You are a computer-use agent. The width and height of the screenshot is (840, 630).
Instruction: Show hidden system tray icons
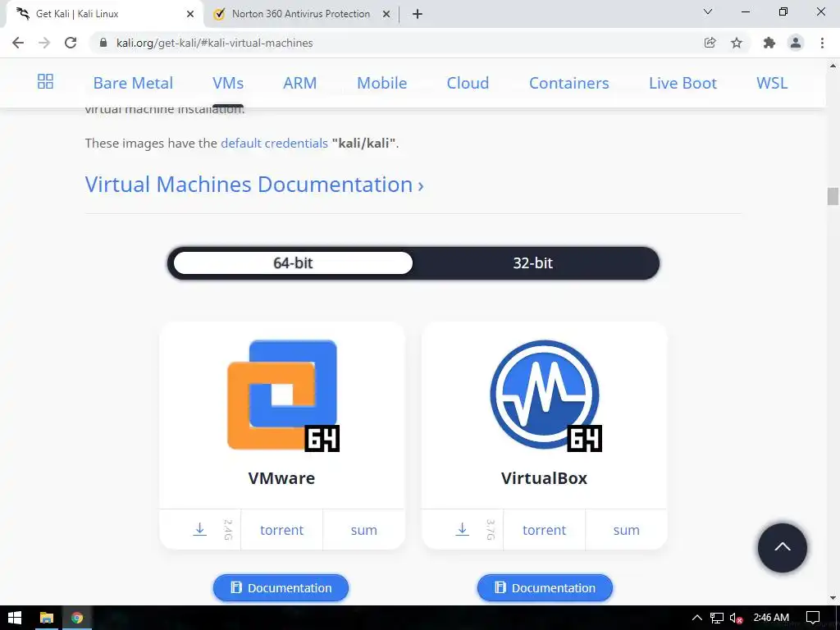(x=697, y=618)
